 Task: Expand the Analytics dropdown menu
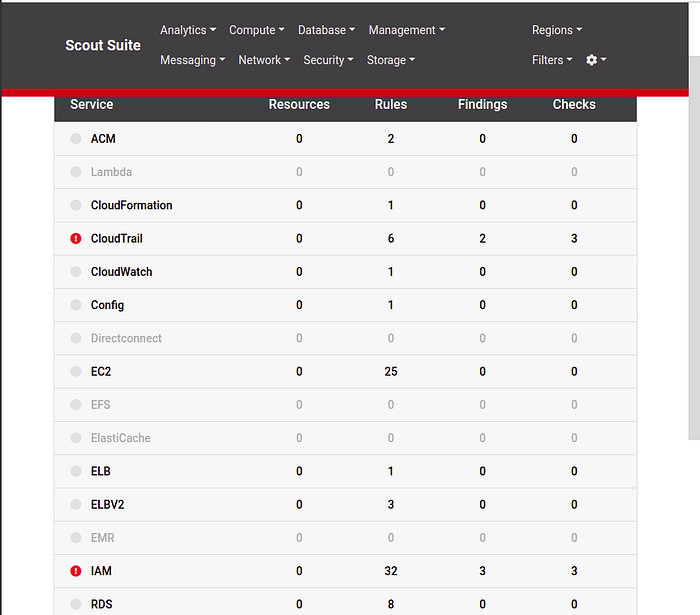188,30
